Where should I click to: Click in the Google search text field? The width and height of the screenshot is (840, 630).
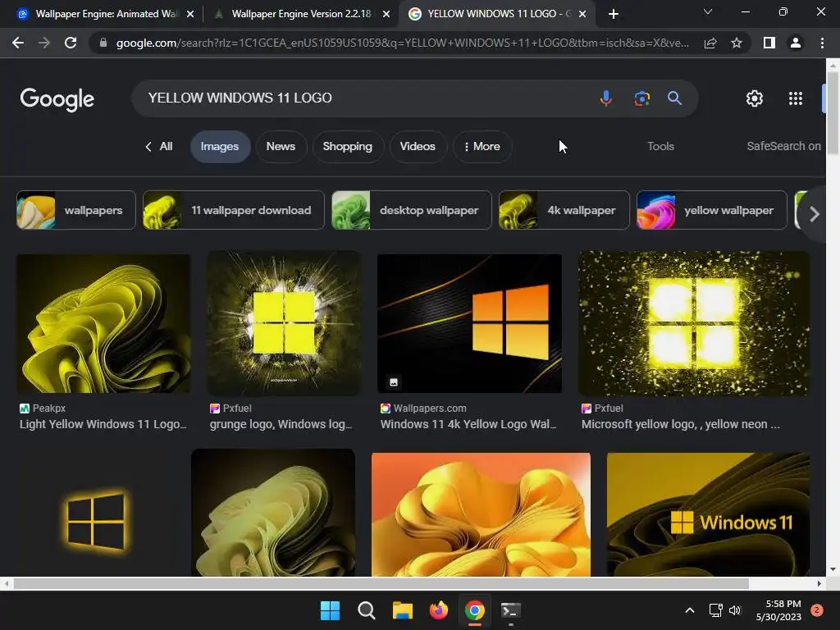(364, 98)
